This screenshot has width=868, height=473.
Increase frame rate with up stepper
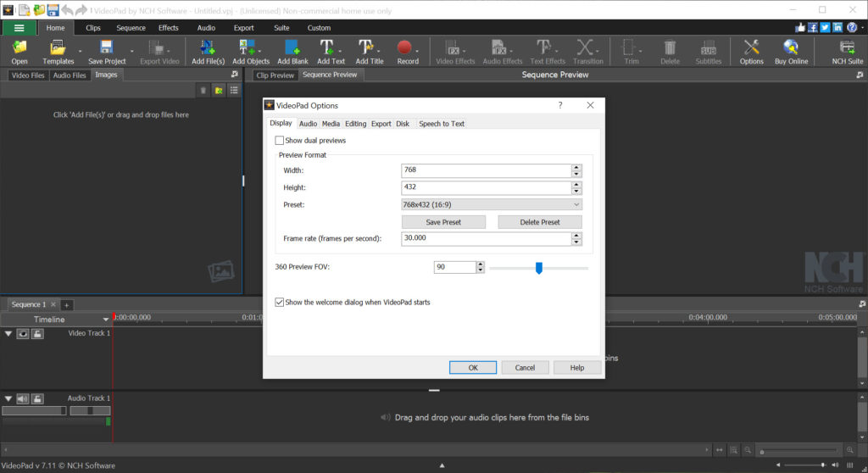(x=576, y=236)
